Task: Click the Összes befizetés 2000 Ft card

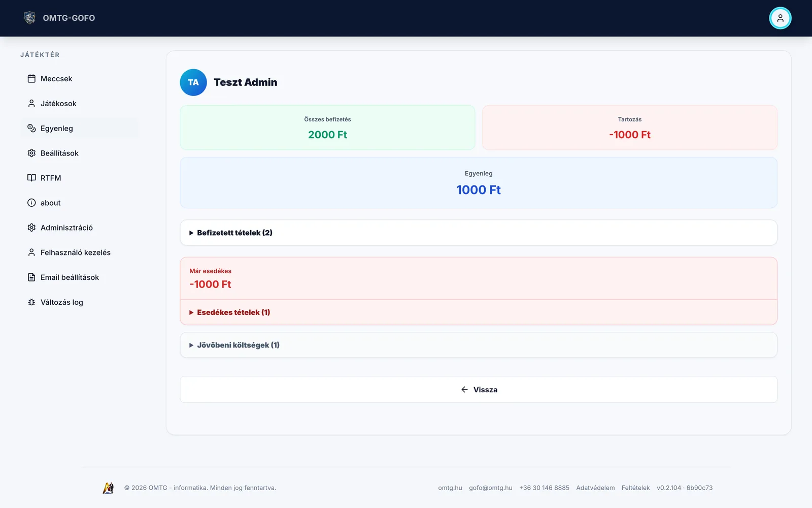Action: click(327, 128)
